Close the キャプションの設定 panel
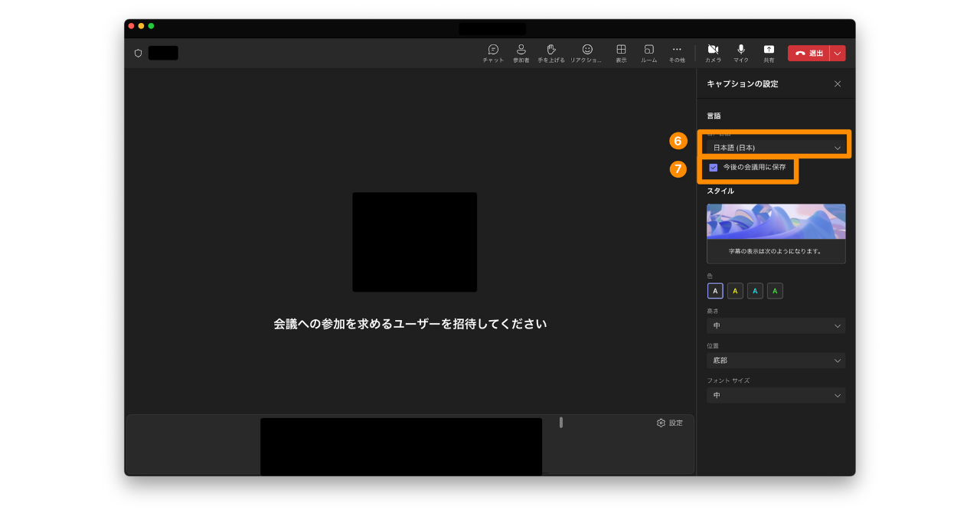This screenshot has width=980, height=513. pos(837,84)
